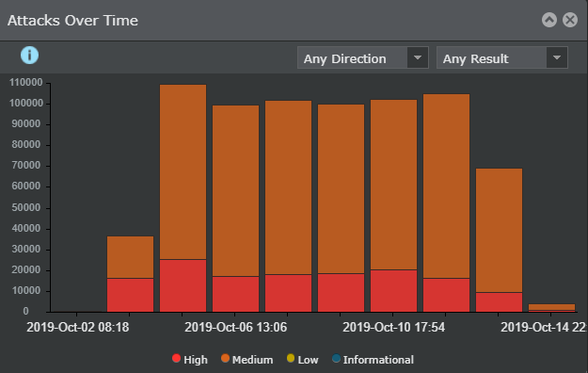Toggle Informational severity in the legend
This screenshot has width=588, height=373.
coord(373,359)
